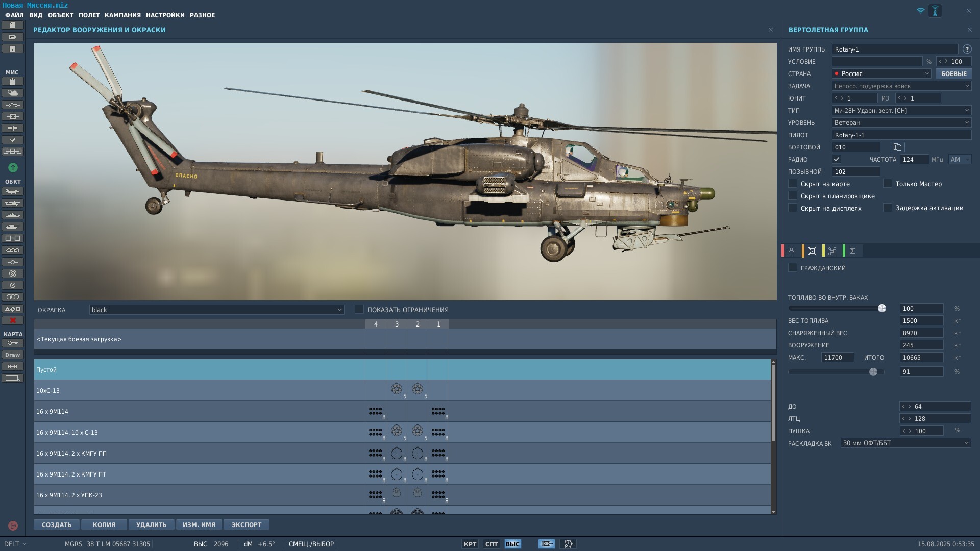Open the summary sigma tab
The height and width of the screenshot is (551, 980).
852,251
